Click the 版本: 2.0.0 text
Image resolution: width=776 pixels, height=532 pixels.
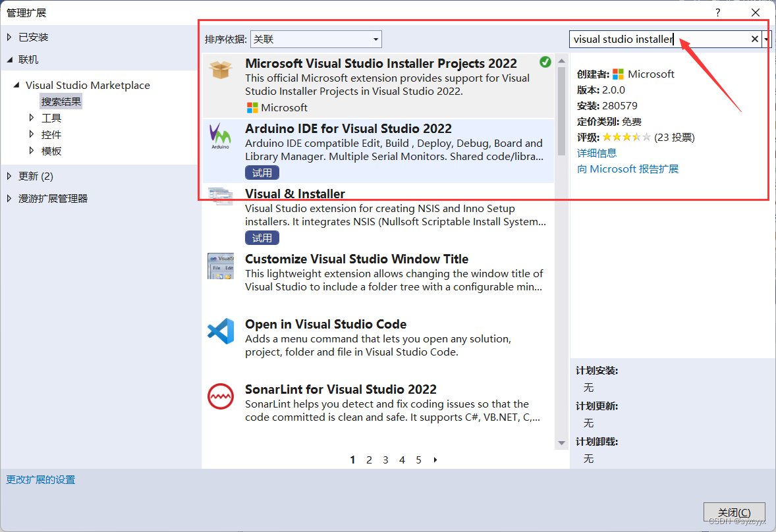601,90
